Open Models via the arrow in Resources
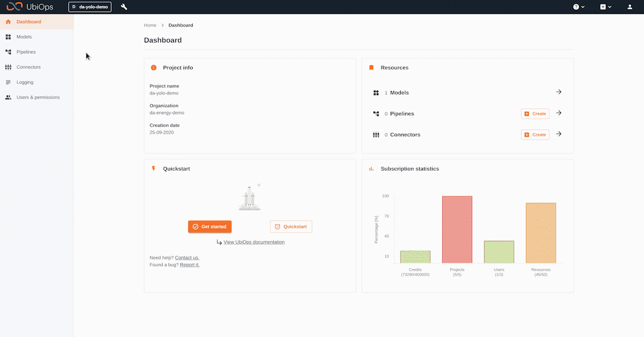Screen dimensions: 644x337 click(x=559, y=92)
